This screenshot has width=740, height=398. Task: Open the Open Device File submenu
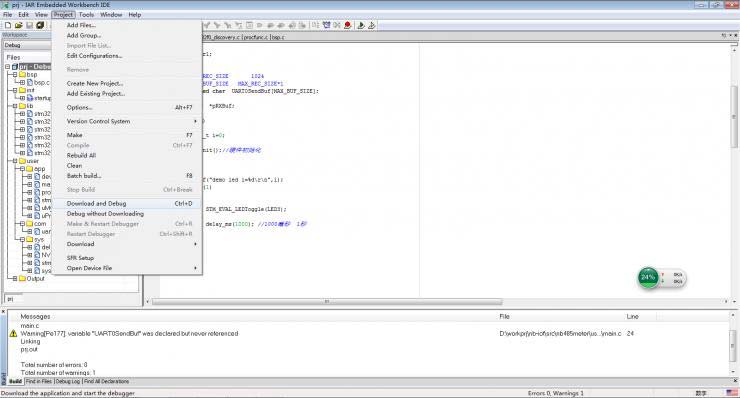(x=127, y=268)
